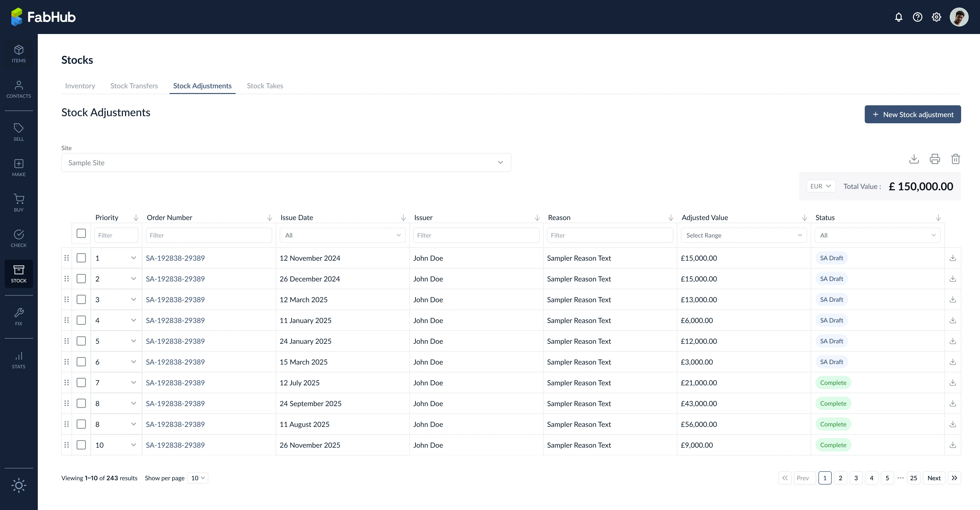Switch to the Stock Takes tab
Image resolution: width=980 pixels, height=510 pixels.
pos(265,86)
